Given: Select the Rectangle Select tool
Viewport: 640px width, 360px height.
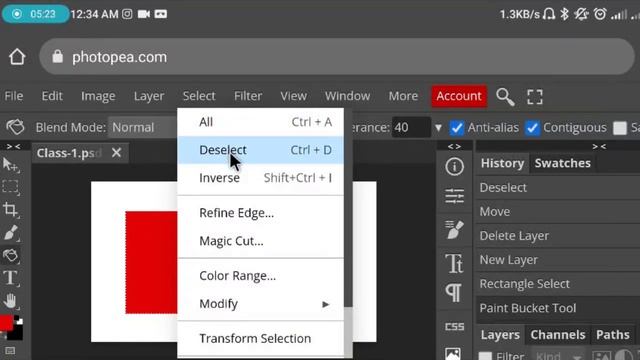Looking at the screenshot, I should pos(10,187).
